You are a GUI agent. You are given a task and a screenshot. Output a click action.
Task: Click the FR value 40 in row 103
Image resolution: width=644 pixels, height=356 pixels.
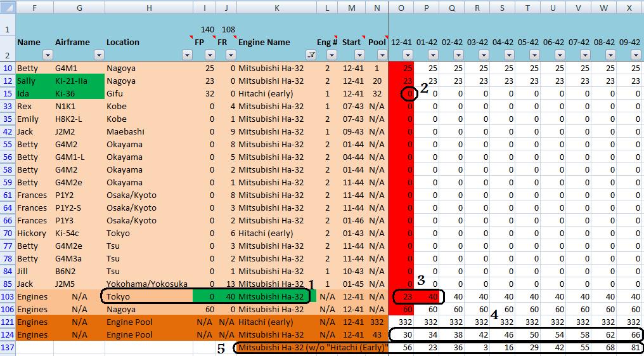226,296
